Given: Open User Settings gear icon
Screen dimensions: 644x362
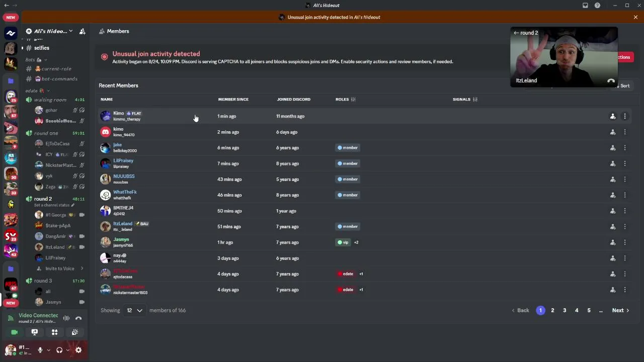Looking at the screenshot, I should pyautogui.click(x=78, y=350).
